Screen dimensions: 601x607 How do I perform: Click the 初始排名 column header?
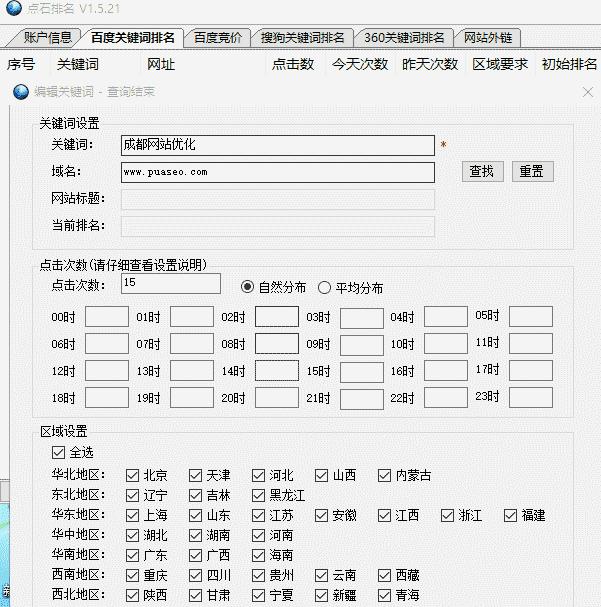pyautogui.click(x=569, y=64)
